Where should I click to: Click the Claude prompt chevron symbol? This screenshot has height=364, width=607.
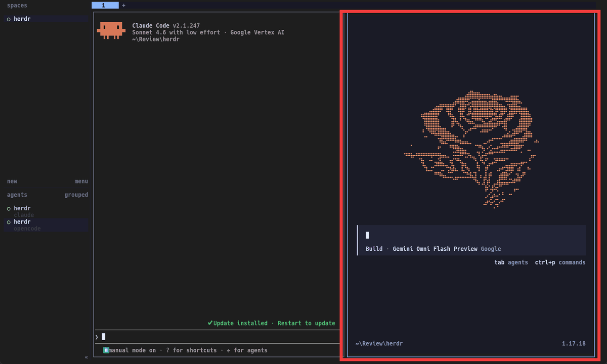pos(97,337)
